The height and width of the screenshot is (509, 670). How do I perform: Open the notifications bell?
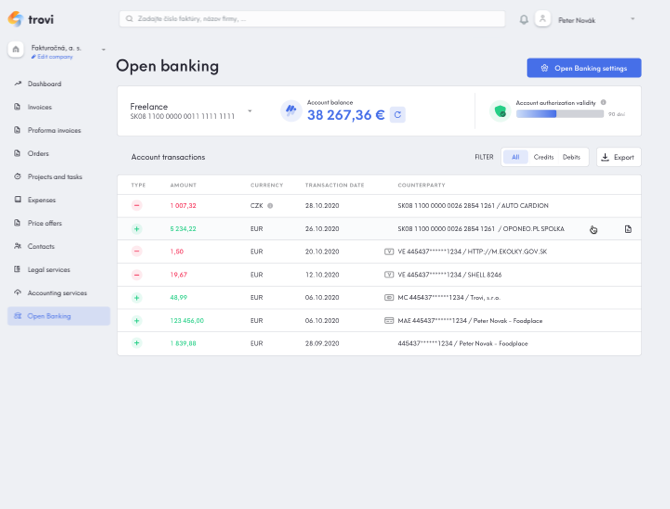[523, 20]
